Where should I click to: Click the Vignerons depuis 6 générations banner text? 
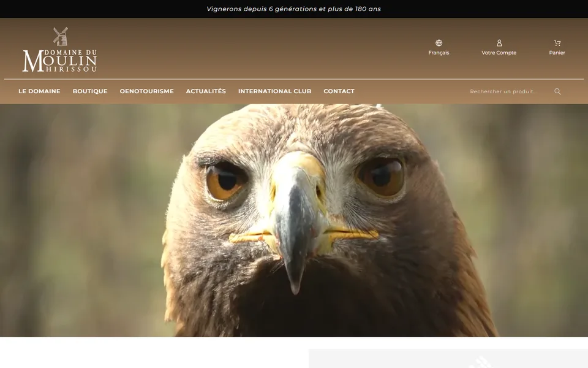293,9
